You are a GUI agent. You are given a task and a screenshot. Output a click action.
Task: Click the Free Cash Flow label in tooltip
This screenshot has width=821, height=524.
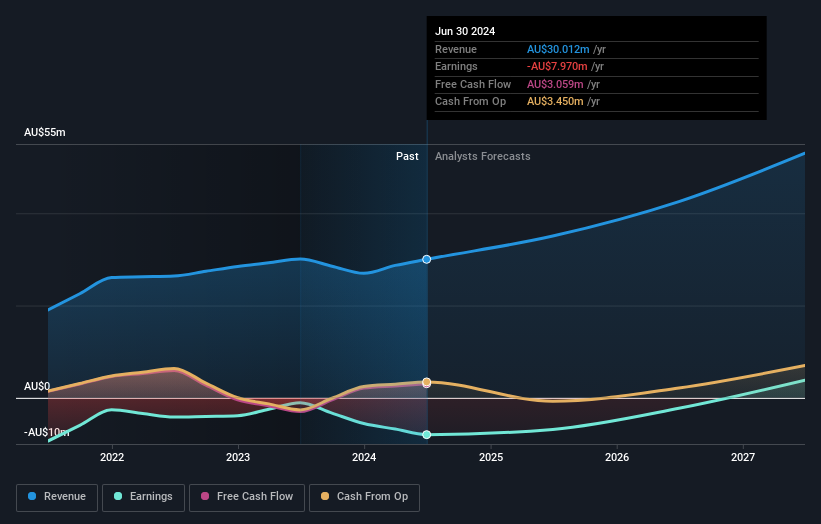coord(473,84)
